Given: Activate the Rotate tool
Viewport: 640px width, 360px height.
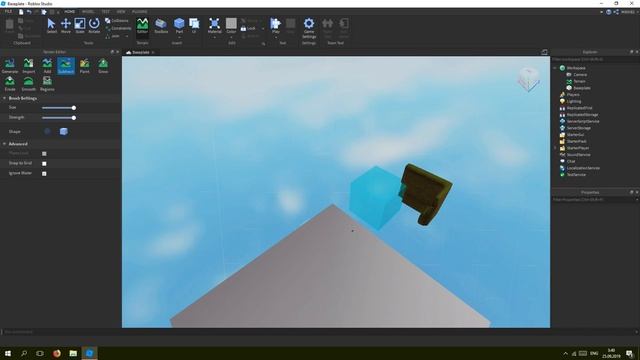Looking at the screenshot, I should coord(94,26).
